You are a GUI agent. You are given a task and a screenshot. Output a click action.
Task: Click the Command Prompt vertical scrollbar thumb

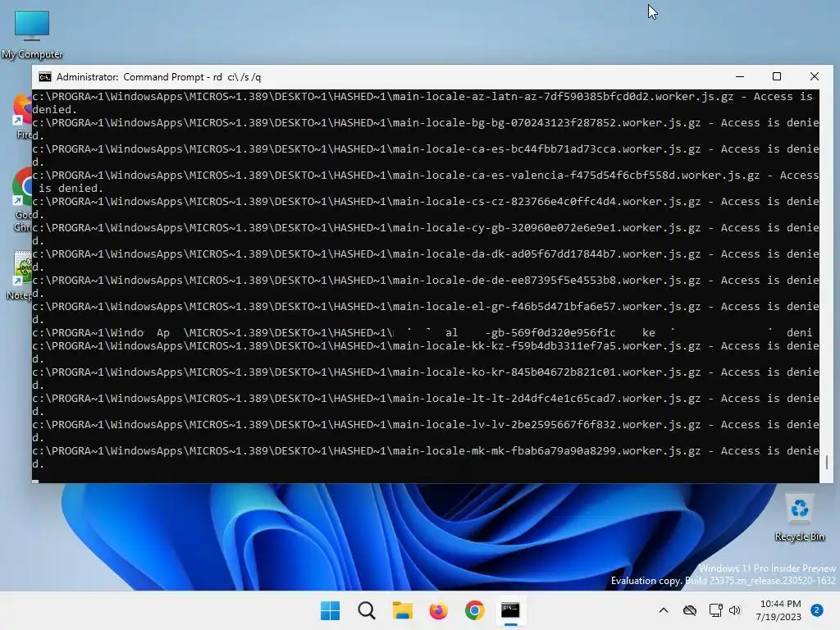pos(827,463)
